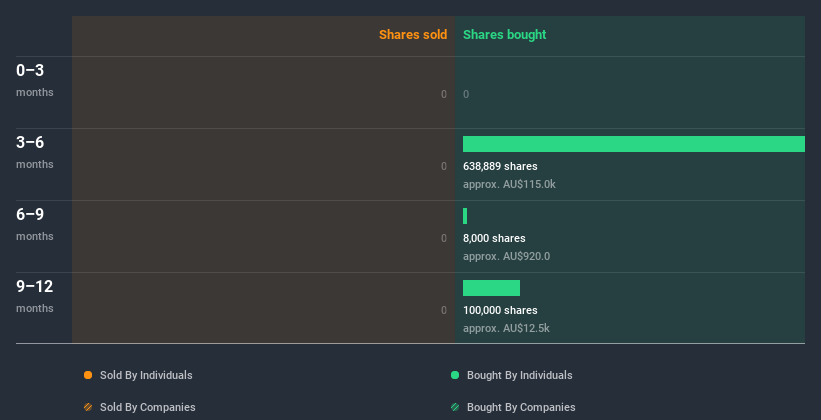Screen dimensions: 821x420
Task: Select the 'approx. AU$115.0k' value
Action: click(x=509, y=184)
